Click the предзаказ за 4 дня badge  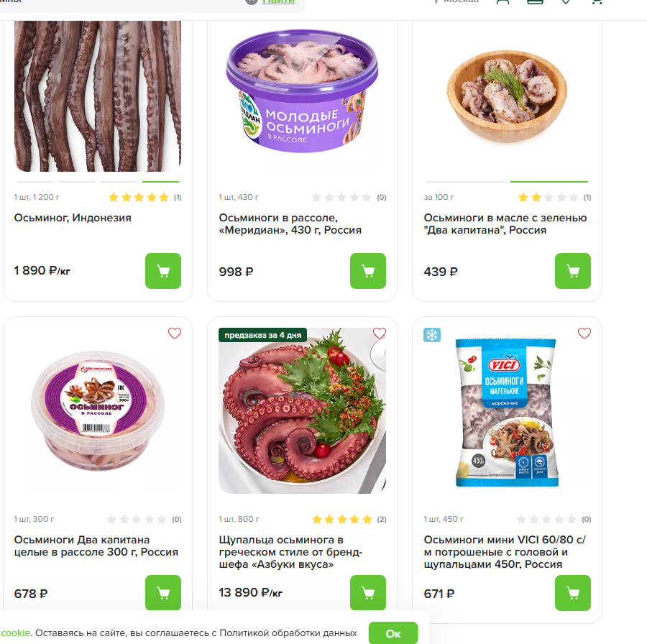[263, 335]
